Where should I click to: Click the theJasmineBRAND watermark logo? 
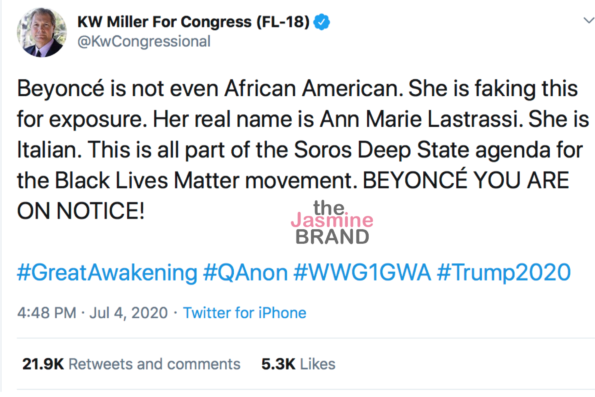[x=332, y=222]
